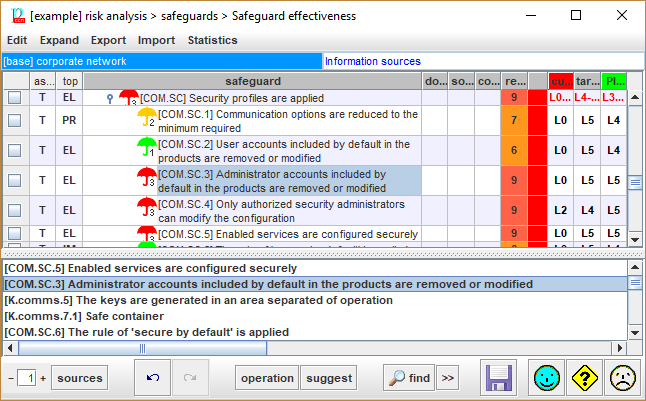This screenshot has width=646, height=401.
Task: Click the green umbrella icon for COM.SC.2
Action: point(146,149)
